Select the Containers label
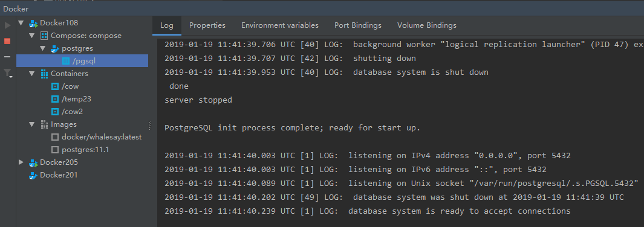The height and width of the screenshot is (227, 644). [x=70, y=74]
